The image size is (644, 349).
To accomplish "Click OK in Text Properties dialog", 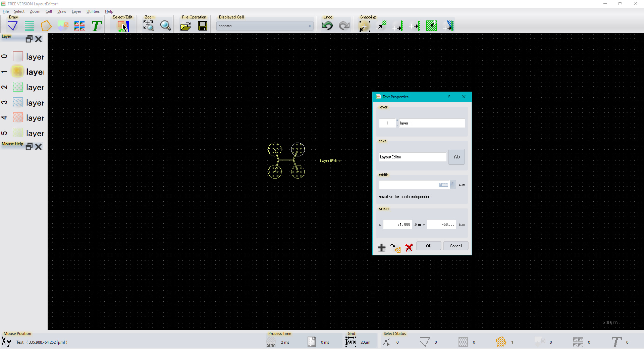I will point(429,246).
